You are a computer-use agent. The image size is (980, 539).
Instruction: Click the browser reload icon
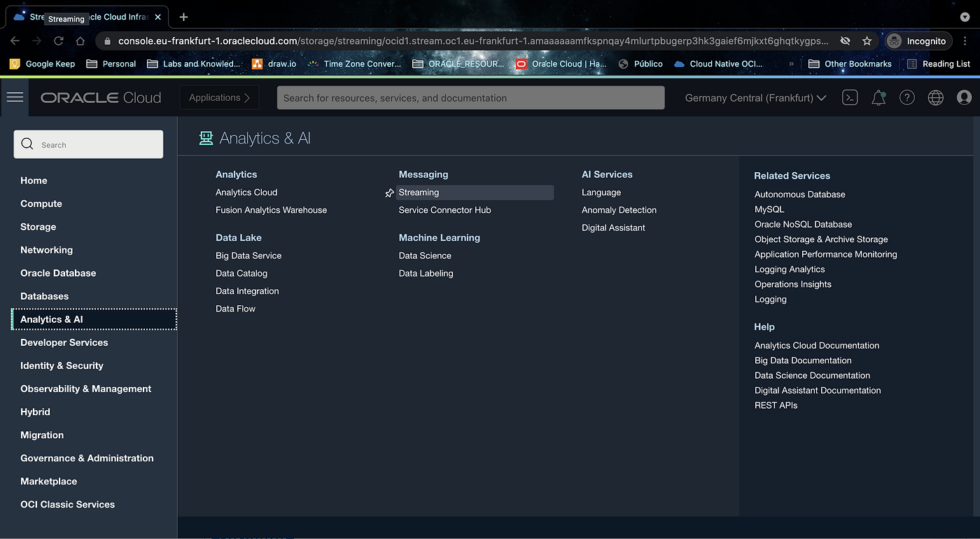[59, 41]
